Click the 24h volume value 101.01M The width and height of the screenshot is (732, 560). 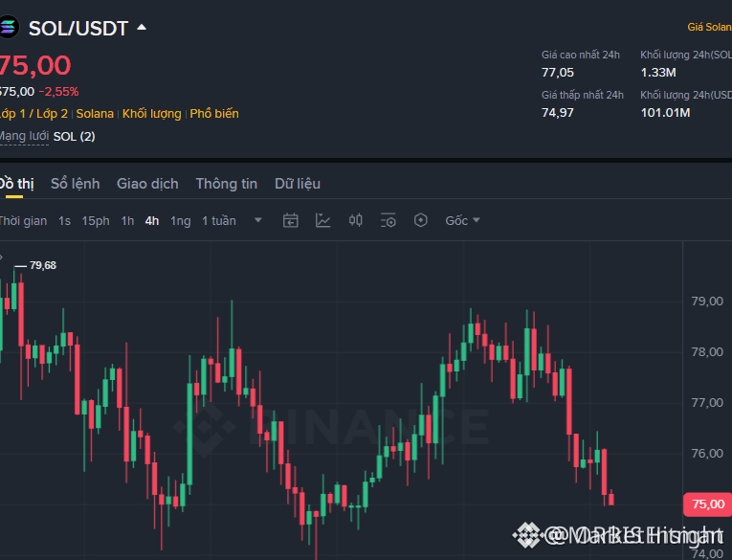click(x=665, y=113)
